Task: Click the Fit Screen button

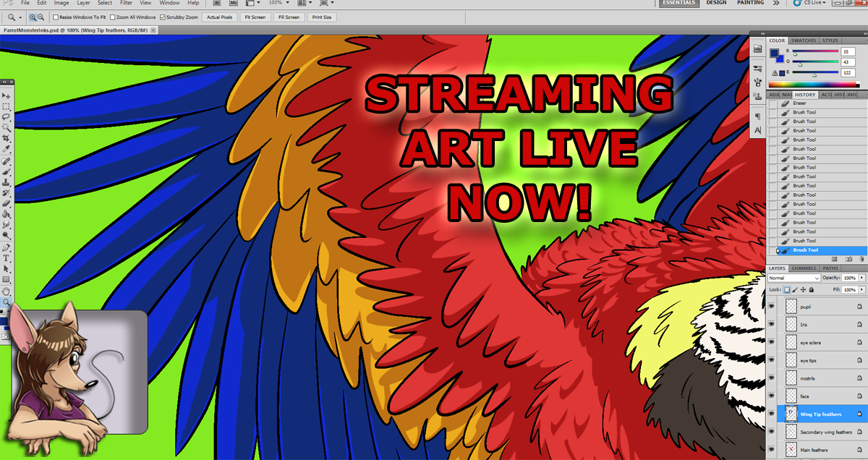Action: pos(255,17)
